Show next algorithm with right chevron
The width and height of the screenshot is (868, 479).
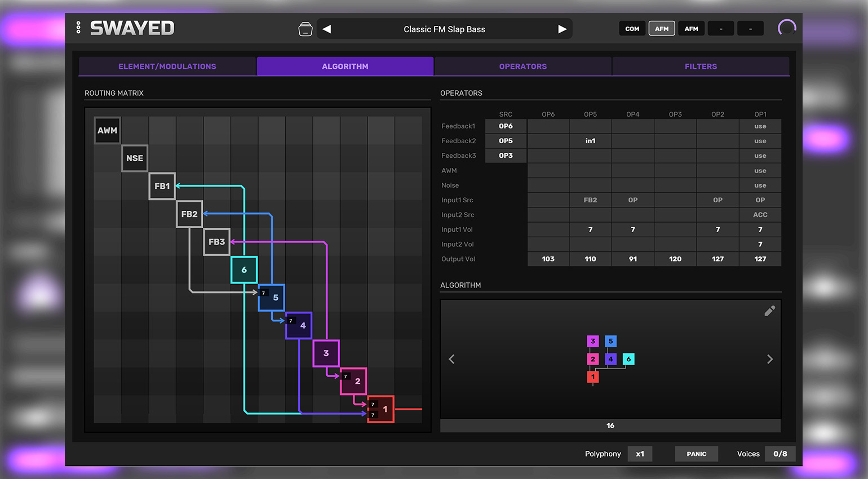[770, 360]
